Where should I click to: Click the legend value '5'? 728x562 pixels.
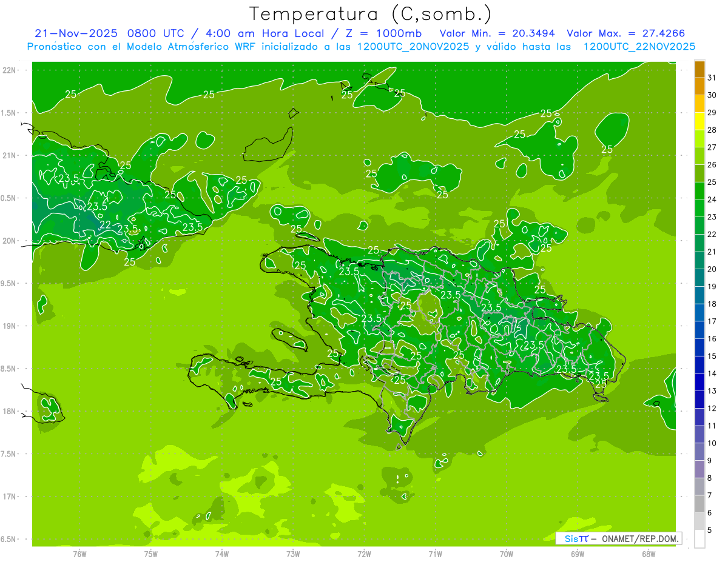(710, 529)
